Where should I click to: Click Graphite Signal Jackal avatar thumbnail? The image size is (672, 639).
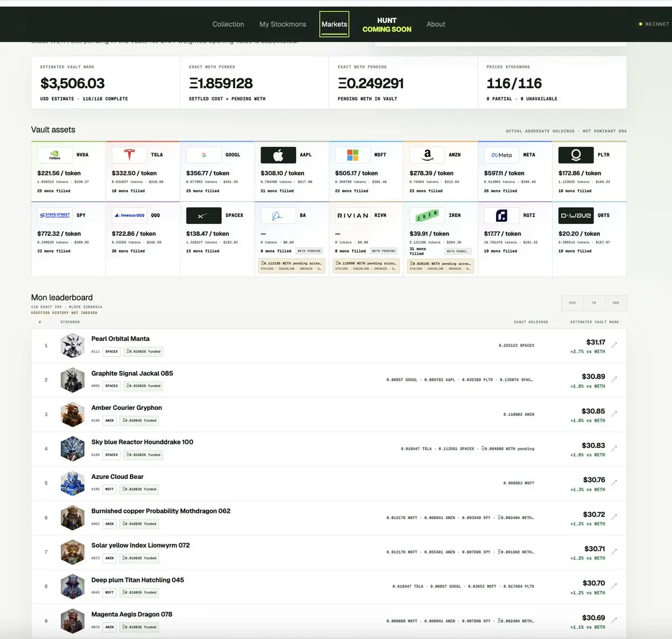pyautogui.click(x=72, y=380)
